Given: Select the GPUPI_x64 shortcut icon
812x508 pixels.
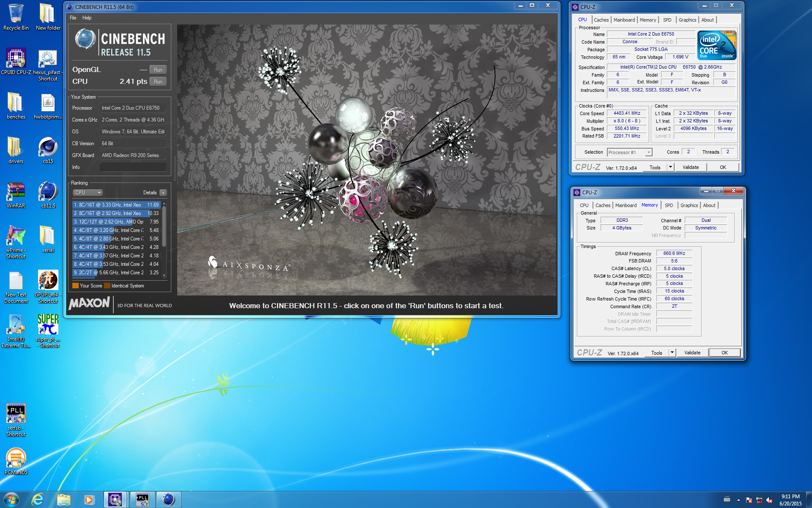Looking at the screenshot, I should (x=48, y=287).
